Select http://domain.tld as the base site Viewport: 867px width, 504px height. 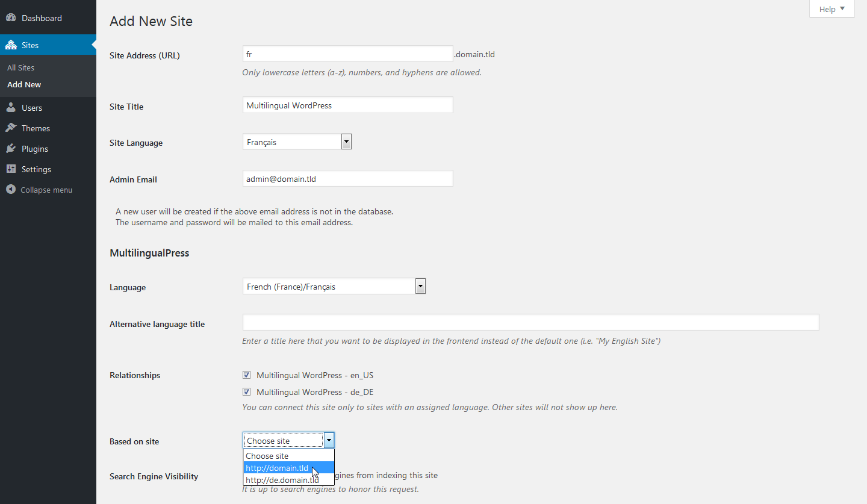pos(277,468)
